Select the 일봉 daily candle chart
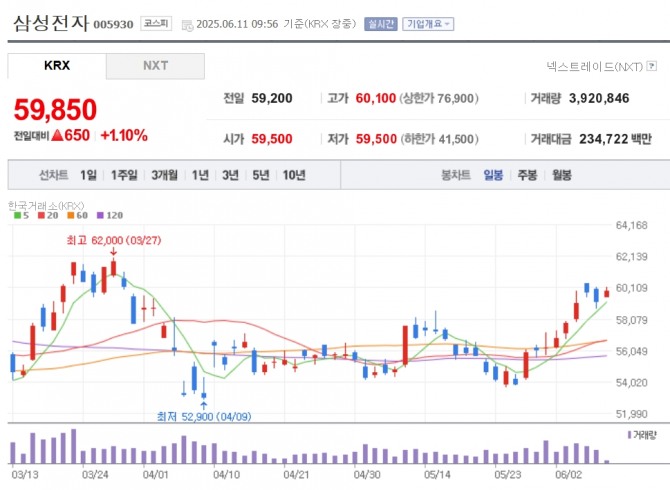670x490 pixels. [x=493, y=175]
